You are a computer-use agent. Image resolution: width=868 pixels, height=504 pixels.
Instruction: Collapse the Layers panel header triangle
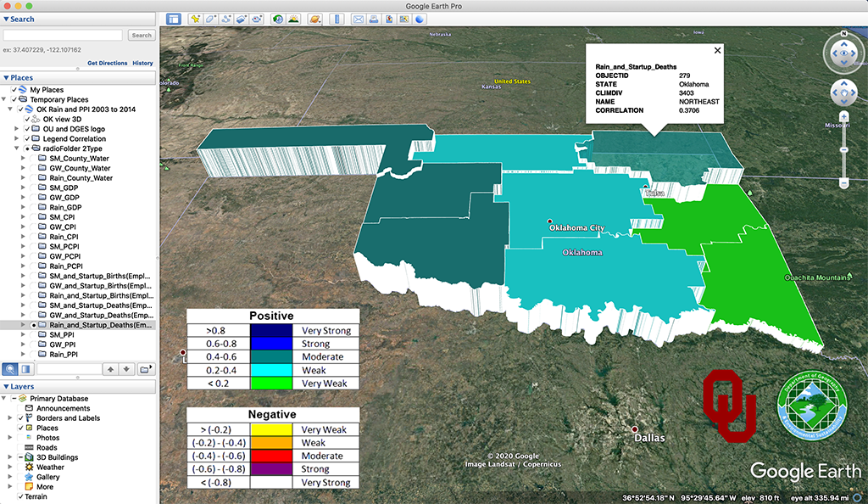point(6,387)
